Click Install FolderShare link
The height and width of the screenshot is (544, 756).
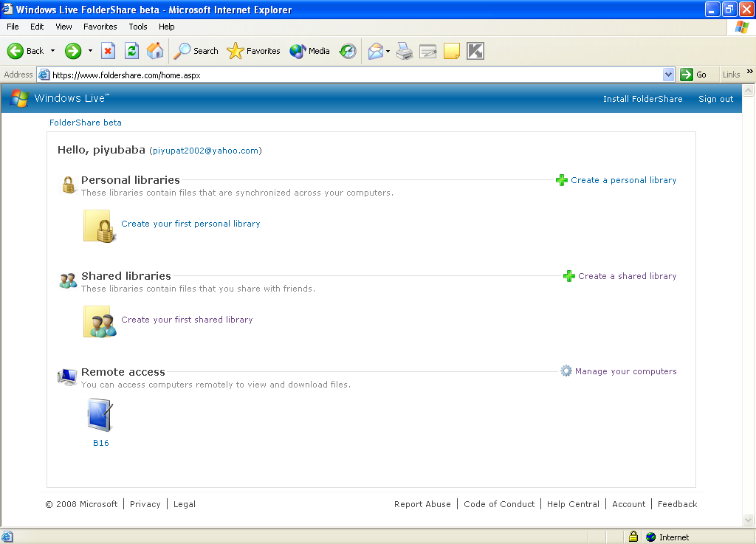(643, 99)
